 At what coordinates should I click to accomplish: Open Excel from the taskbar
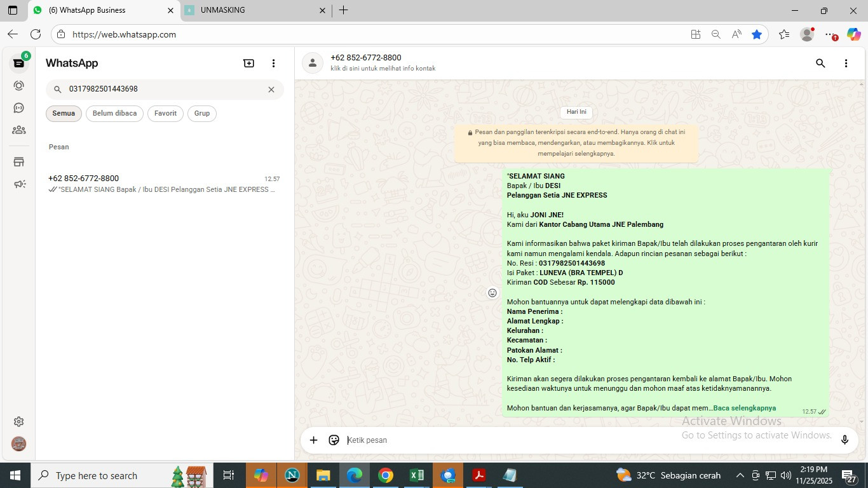coord(417,475)
